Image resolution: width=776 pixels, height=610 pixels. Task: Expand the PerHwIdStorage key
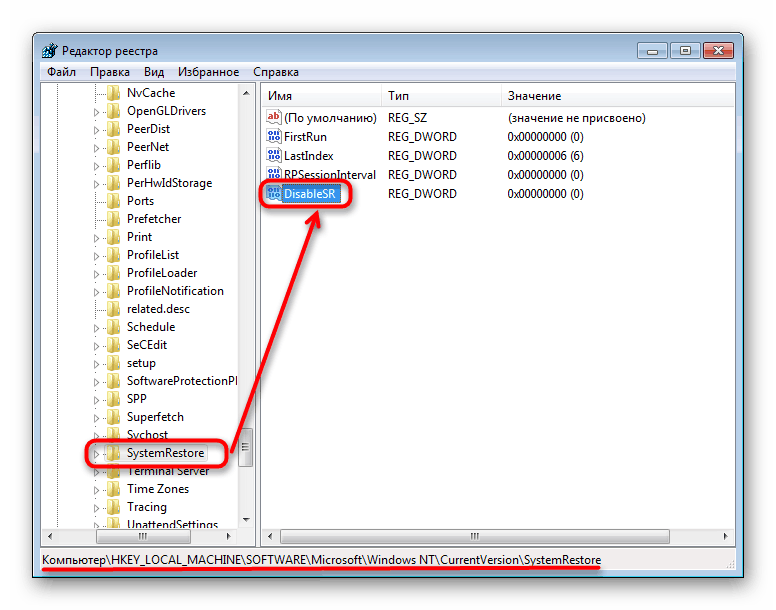[97, 184]
